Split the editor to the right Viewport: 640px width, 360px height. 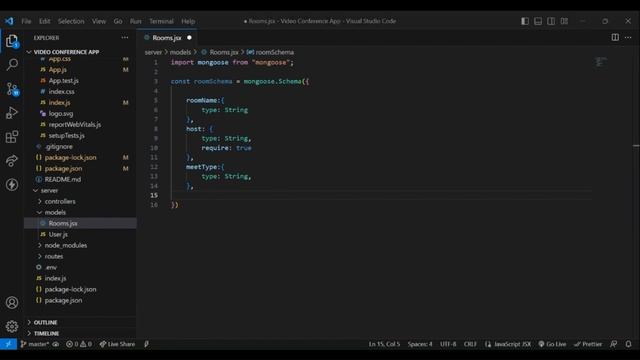615,38
